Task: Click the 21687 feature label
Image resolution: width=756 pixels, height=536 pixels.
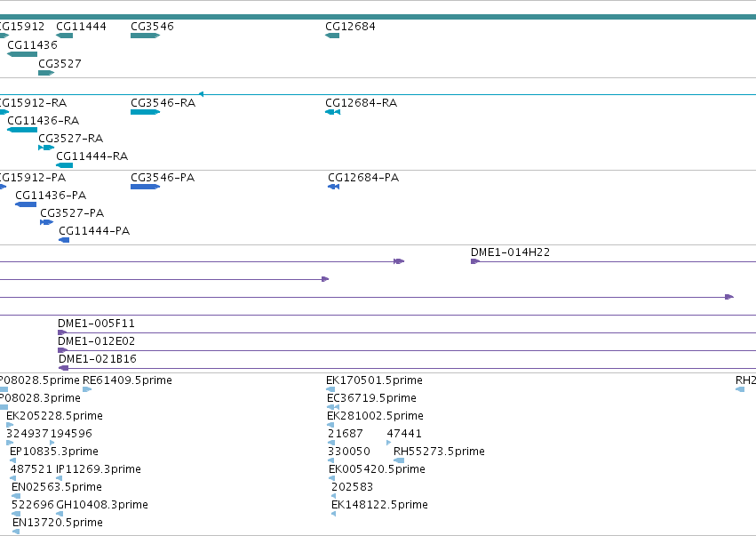Action: point(346,434)
